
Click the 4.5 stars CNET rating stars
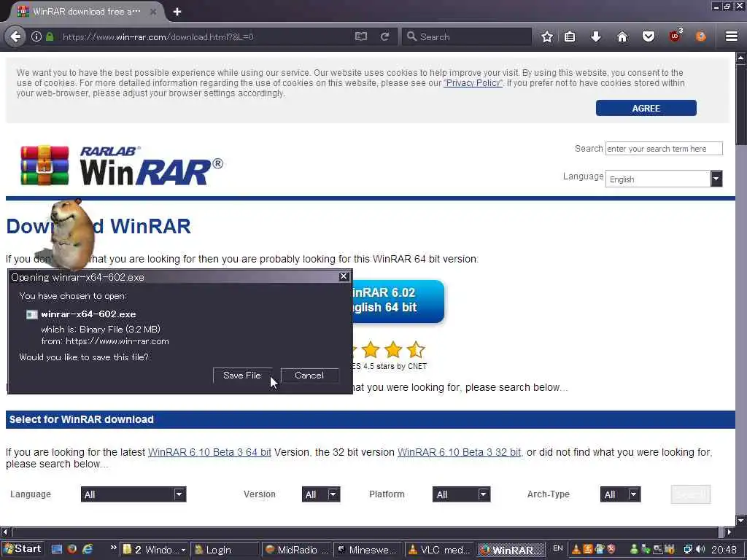pos(388,350)
